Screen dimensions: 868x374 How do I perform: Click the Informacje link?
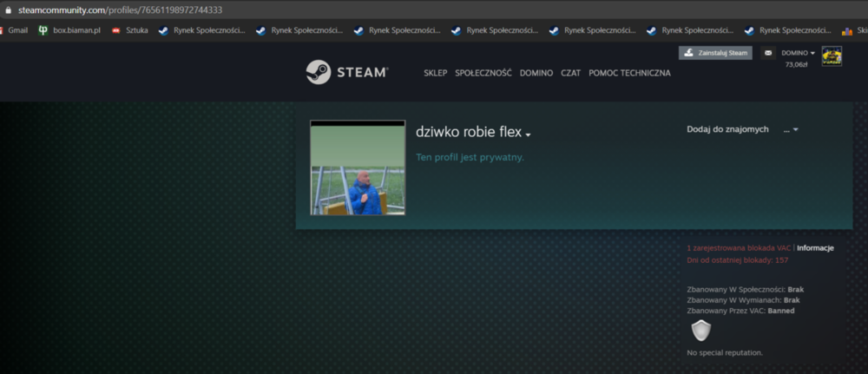click(x=815, y=248)
